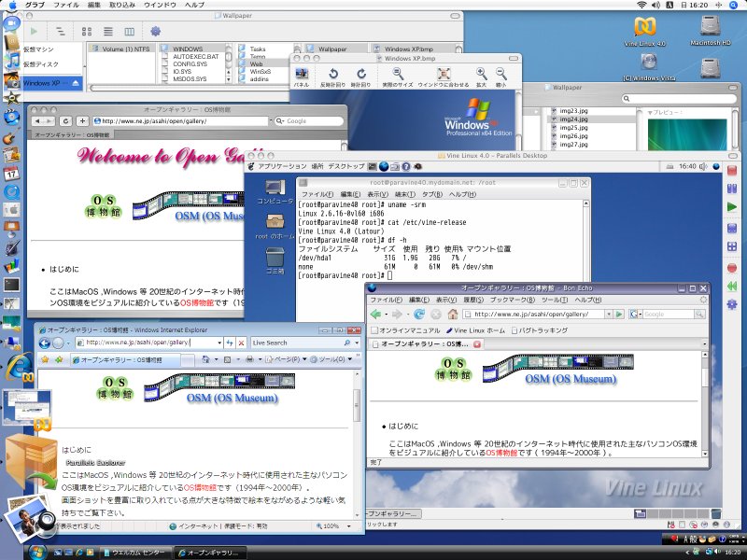
Task: Click the actual size icon in Preview
Action: 398,74
